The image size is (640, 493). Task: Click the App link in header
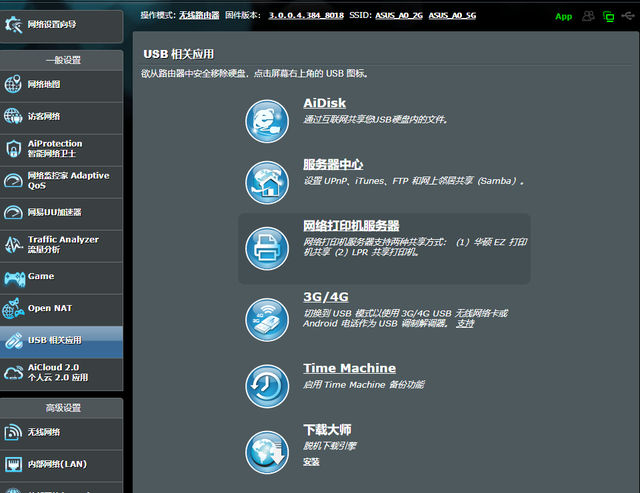coord(563,17)
